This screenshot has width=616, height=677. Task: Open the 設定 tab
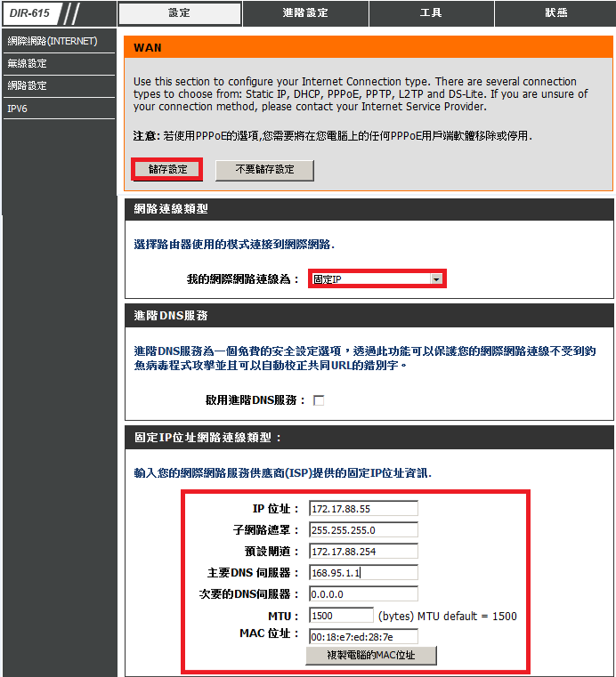179,13
